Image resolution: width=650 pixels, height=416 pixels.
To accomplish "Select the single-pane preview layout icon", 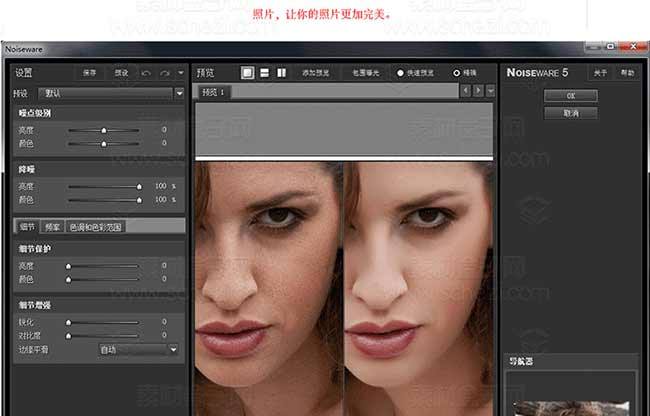I will (x=247, y=73).
